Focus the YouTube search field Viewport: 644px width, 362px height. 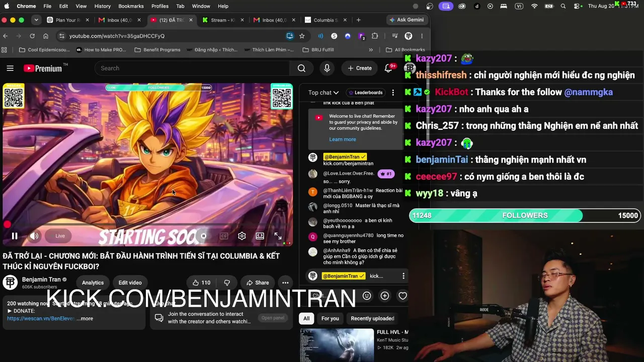tap(192, 68)
